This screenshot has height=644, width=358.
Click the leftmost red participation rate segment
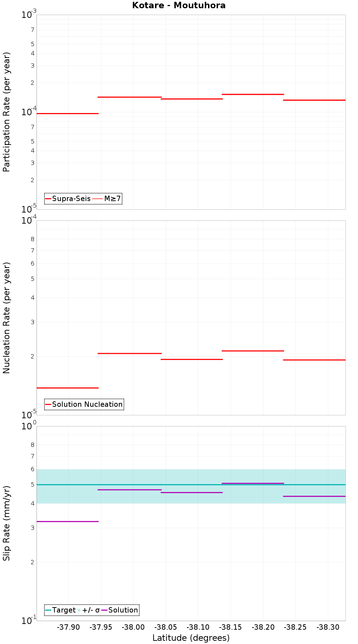click(68, 113)
